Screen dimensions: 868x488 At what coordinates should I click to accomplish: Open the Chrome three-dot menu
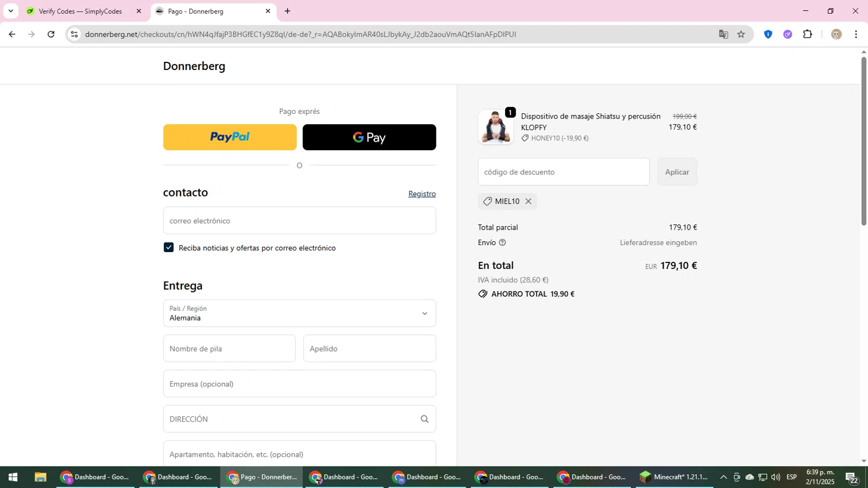(856, 34)
